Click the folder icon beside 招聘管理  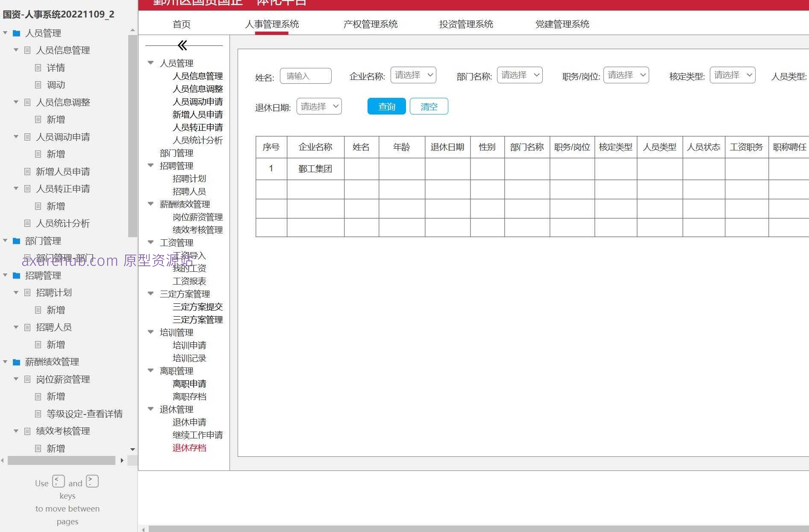pos(16,275)
